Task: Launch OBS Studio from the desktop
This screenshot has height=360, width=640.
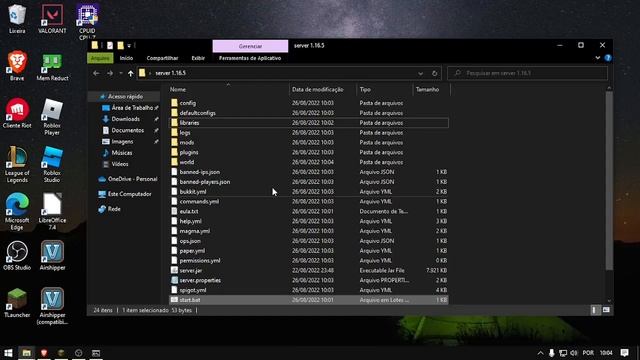Action: point(17,256)
